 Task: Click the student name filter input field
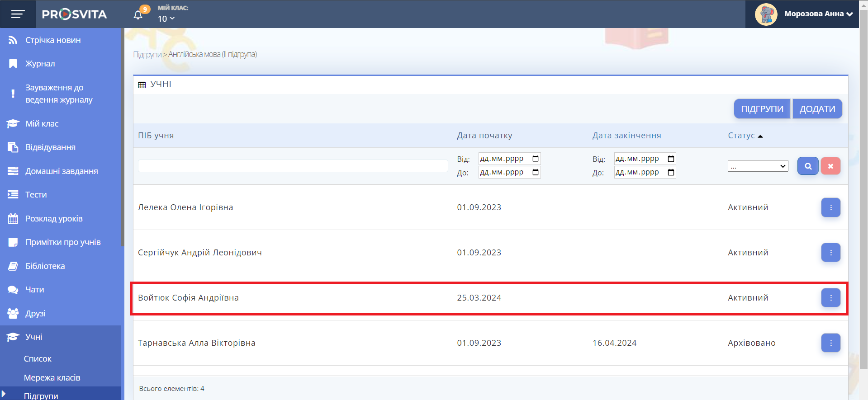293,166
